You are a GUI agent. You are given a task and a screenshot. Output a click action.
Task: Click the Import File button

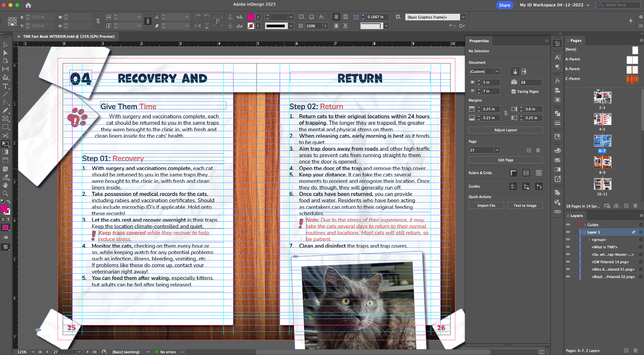(486, 206)
